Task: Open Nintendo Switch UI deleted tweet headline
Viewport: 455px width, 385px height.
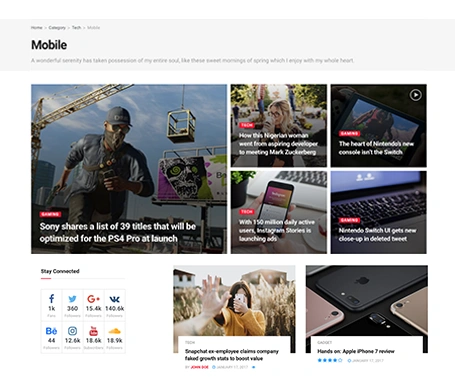Action: [377, 235]
